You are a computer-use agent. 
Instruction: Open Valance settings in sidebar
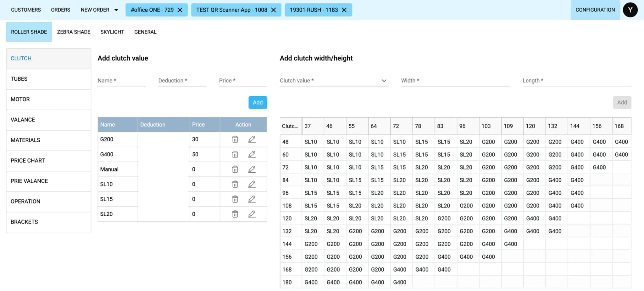tap(48, 120)
